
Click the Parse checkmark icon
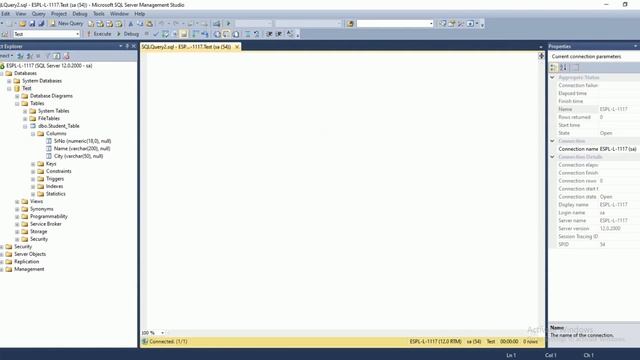tap(156, 34)
